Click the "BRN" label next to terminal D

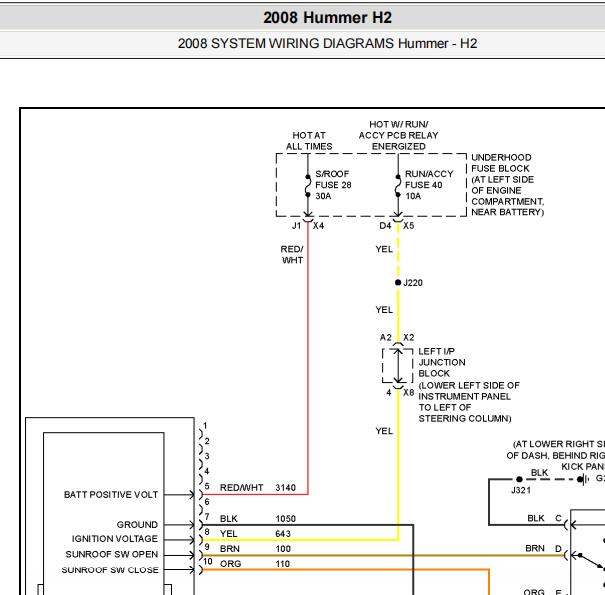click(x=535, y=548)
